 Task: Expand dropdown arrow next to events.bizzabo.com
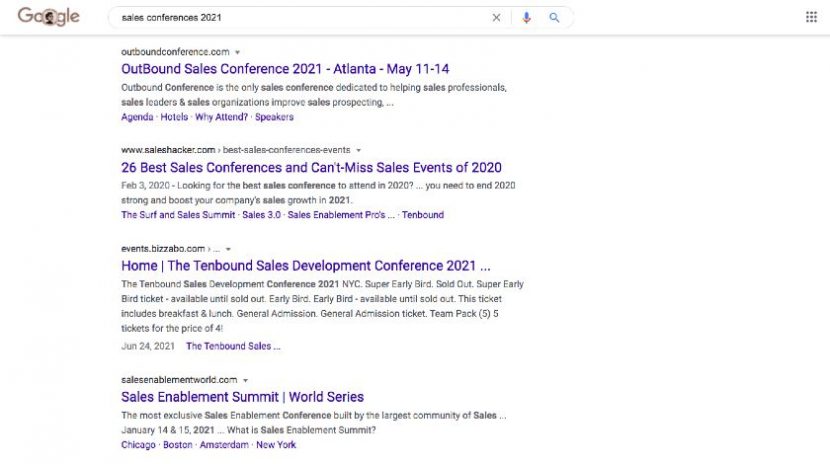pyautogui.click(x=228, y=248)
